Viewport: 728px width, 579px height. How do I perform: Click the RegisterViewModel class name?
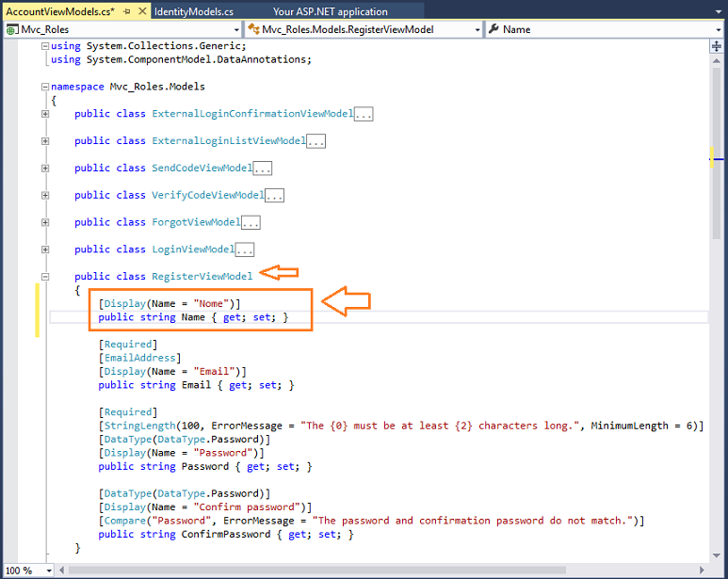click(202, 277)
